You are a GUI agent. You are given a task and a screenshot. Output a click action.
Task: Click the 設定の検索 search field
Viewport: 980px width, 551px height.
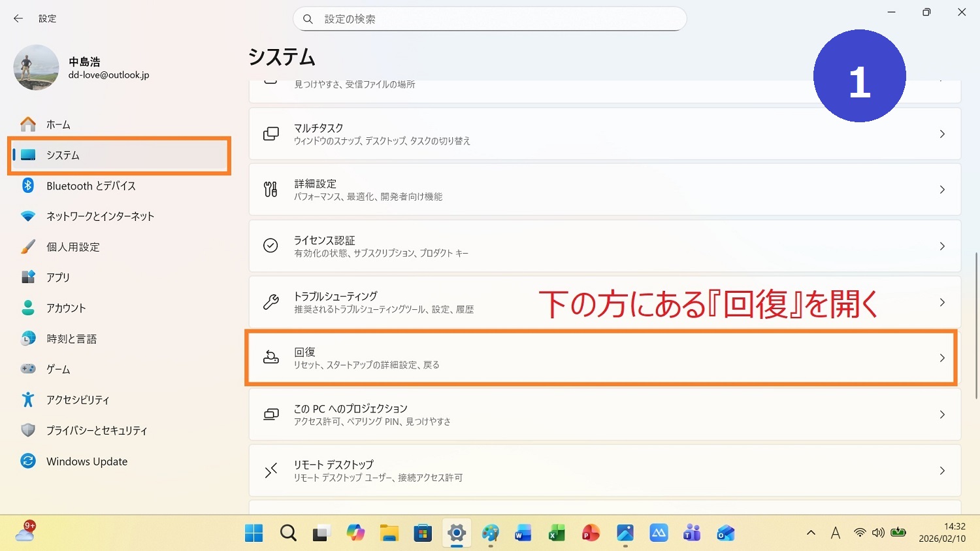tap(497, 19)
